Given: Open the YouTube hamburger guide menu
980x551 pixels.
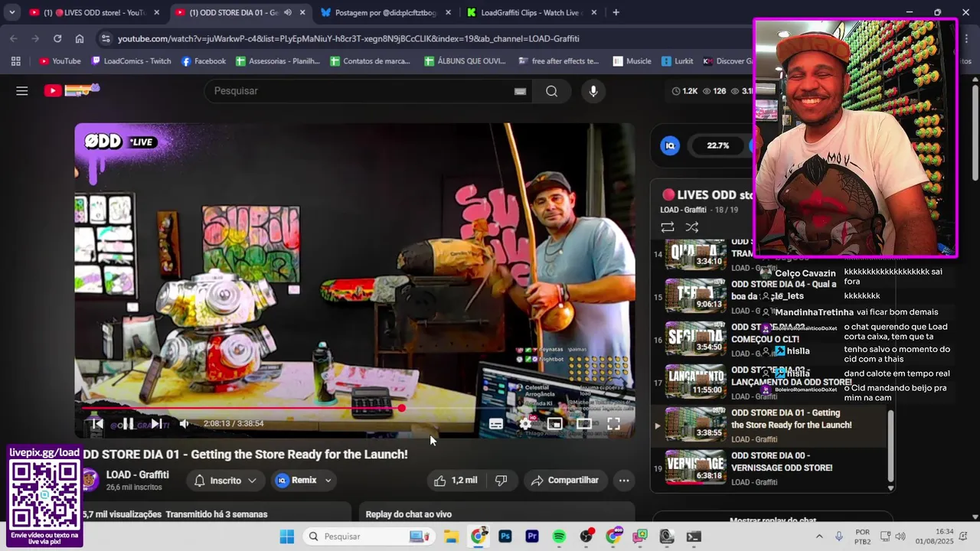Looking at the screenshot, I should (x=22, y=91).
